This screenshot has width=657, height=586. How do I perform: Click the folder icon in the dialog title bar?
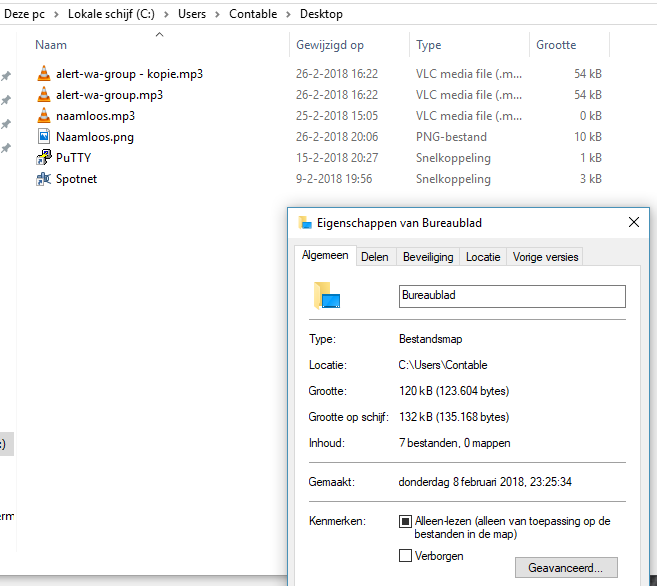305,223
